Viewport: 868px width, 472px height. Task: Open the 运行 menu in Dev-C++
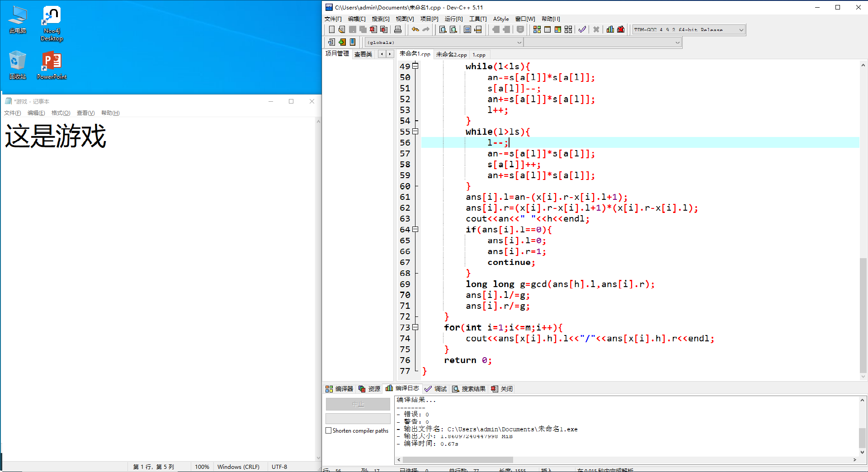click(x=453, y=19)
